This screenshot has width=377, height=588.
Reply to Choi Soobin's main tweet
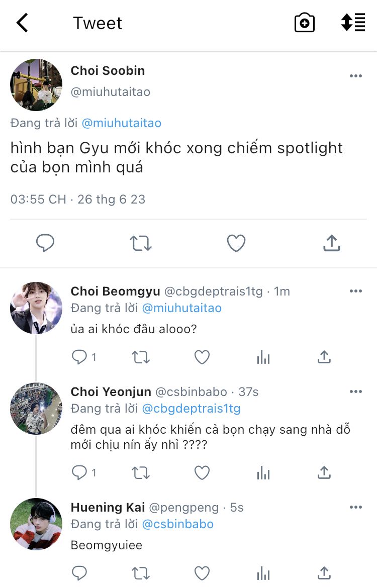coord(45,244)
